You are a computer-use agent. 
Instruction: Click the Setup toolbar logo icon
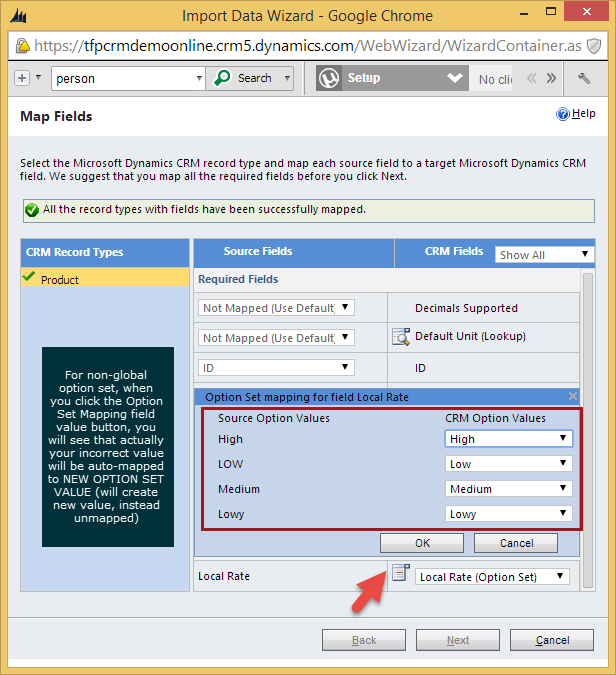point(329,78)
